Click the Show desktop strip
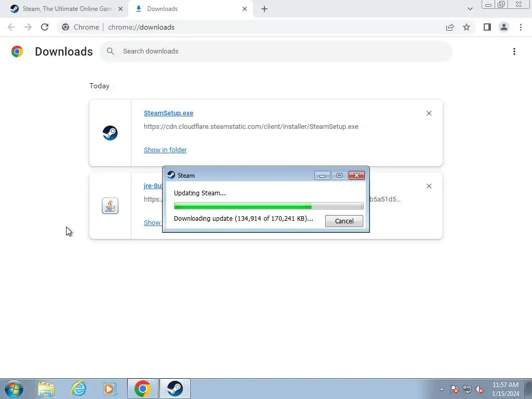 [x=528, y=389]
